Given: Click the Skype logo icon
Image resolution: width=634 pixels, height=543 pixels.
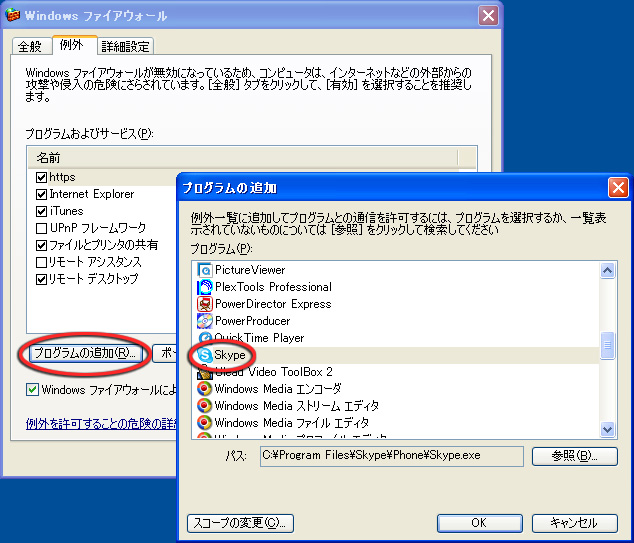Looking at the screenshot, I should pyautogui.click(x=205, y=355).
